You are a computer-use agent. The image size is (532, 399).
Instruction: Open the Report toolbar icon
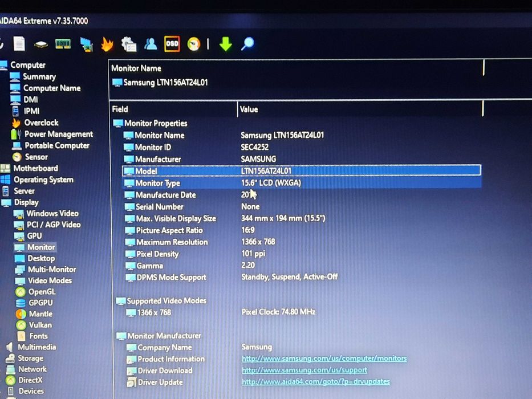[19, 44]
